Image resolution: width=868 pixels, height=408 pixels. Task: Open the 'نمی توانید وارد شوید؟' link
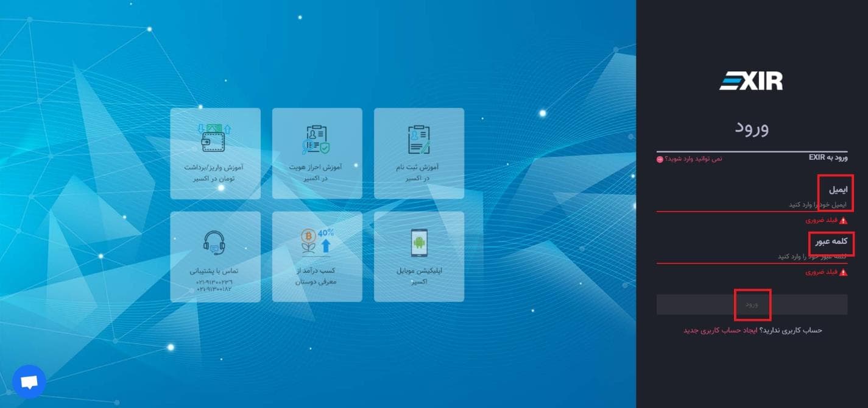tap(694, 159)
